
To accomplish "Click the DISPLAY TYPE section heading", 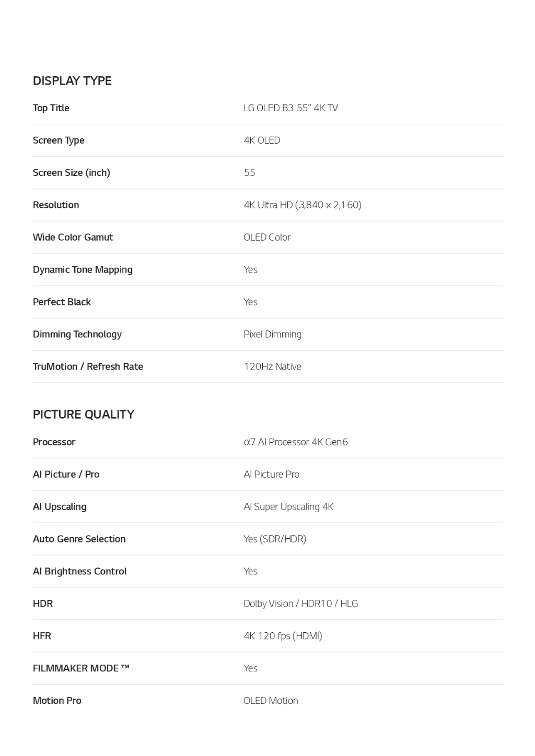I will pos(72,81).
